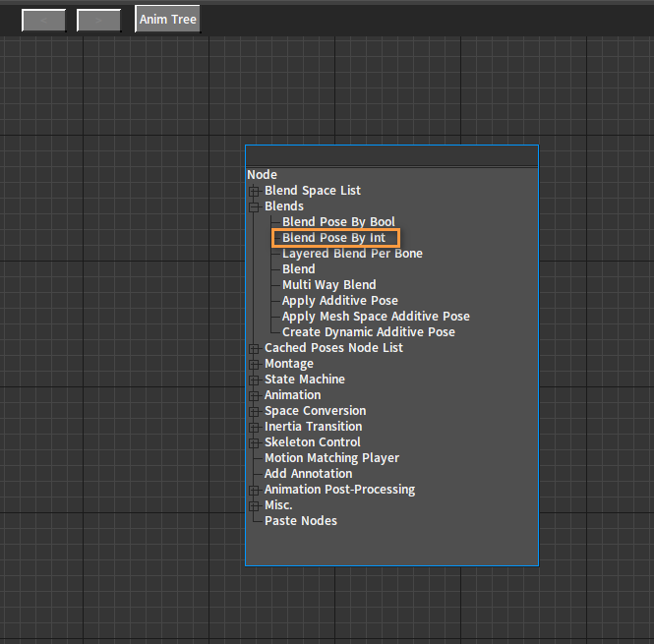Expand the Misc. category
The width and height of the screenshot is (654, 644).
pos(254,505)
